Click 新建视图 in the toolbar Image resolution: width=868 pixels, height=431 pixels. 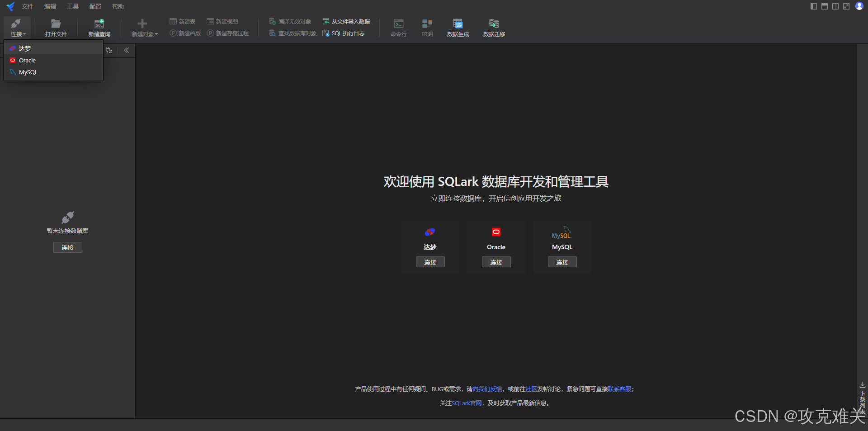[222, 22]
